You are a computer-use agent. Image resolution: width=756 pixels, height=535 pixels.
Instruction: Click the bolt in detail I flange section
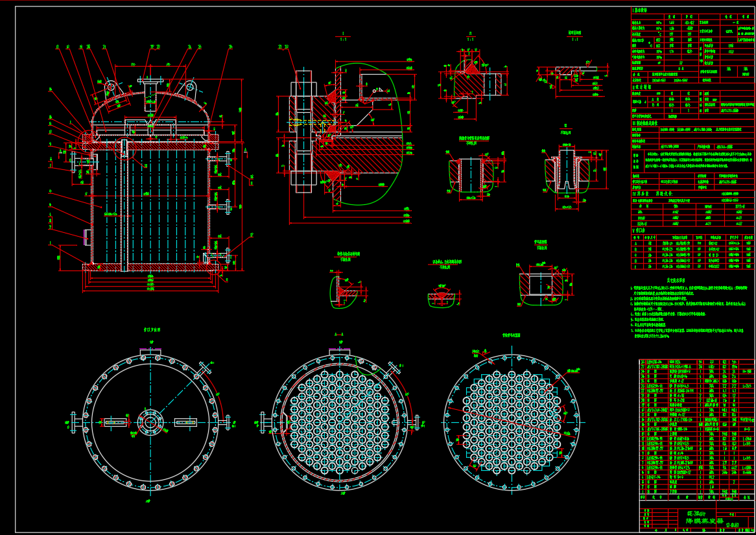[x=303, y=130]
